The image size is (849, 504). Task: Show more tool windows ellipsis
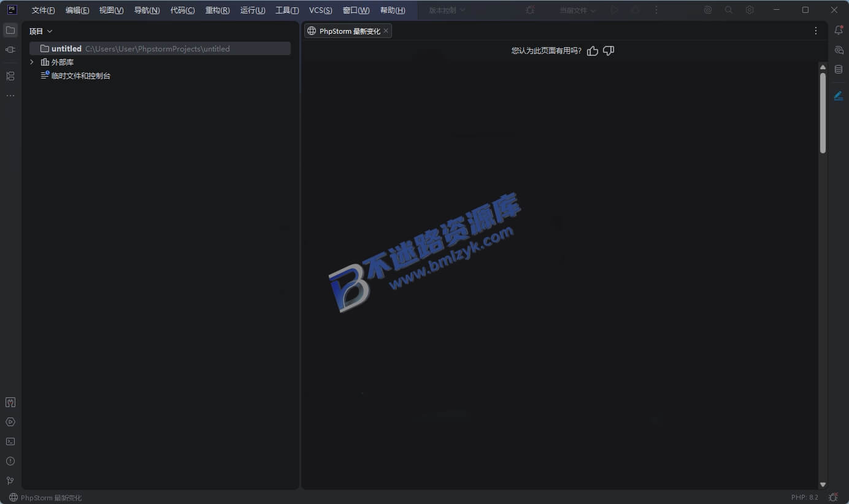pos(10,96)
